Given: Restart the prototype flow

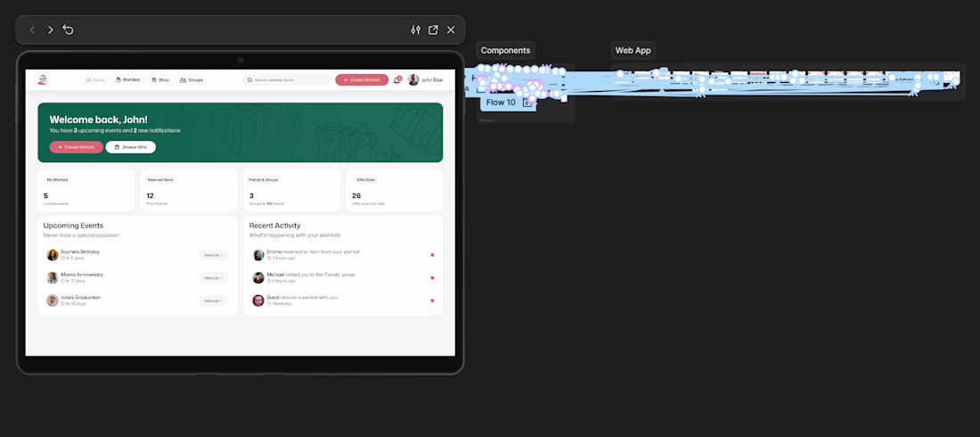Looking at the screenshot, I should tap(68, 30).
